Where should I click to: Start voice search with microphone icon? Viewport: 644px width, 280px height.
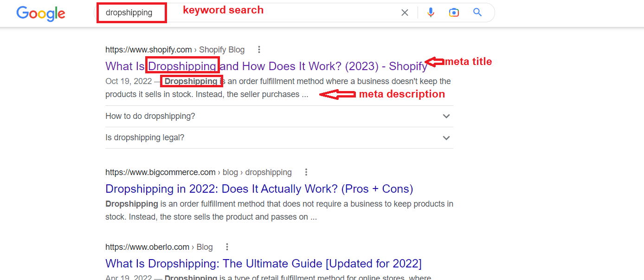click(431, 13)
